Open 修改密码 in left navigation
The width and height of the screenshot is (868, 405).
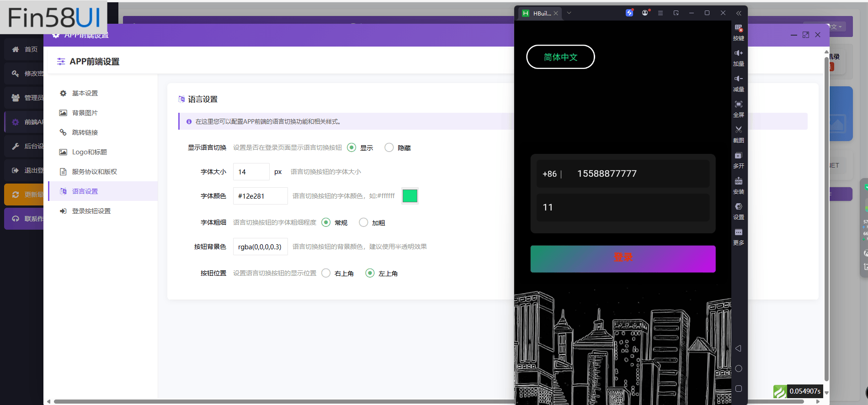[24, 74]
